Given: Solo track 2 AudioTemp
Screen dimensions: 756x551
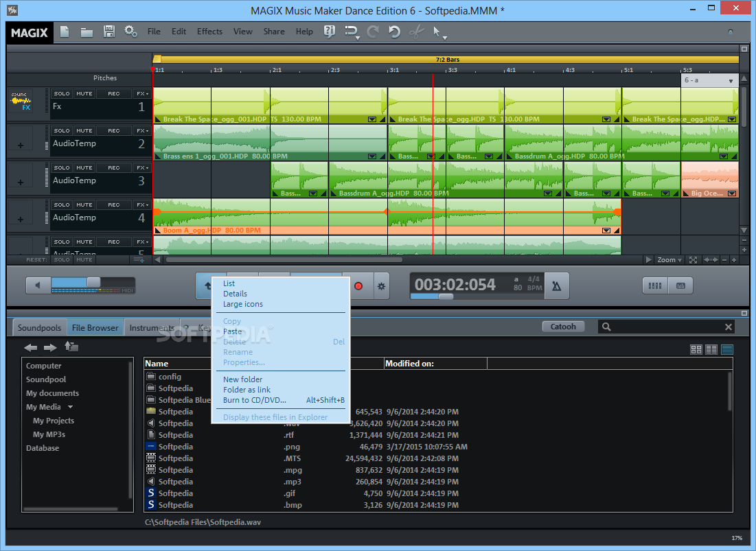Looking at the screenshot, I should point(62,130).
